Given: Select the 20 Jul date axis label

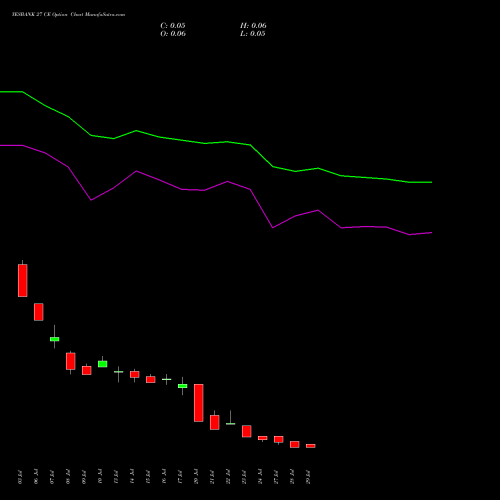Looking at the screenshot, I should 196,477.
